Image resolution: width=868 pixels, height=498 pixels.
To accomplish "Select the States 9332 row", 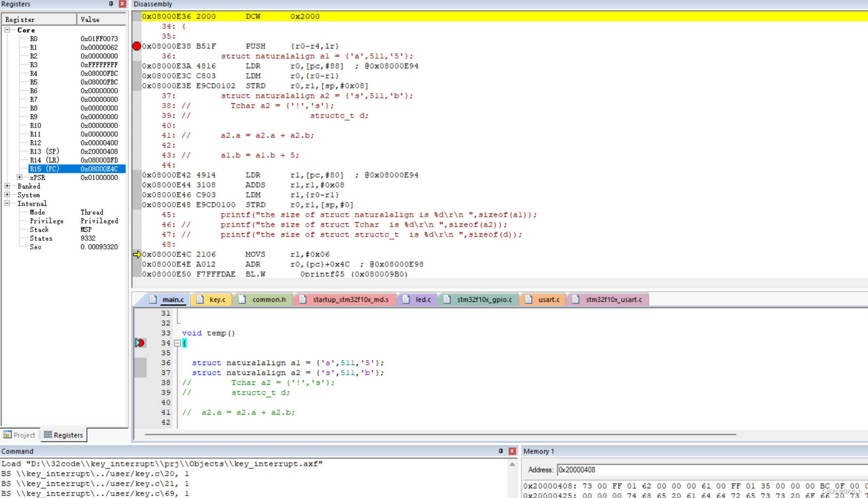I will click(64, 238).
